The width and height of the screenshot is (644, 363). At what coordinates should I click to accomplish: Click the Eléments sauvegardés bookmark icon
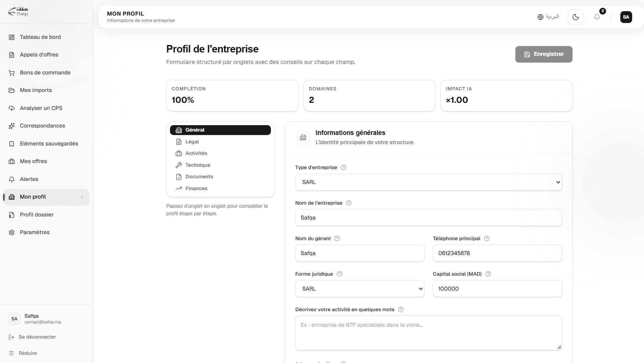point(12,144)
